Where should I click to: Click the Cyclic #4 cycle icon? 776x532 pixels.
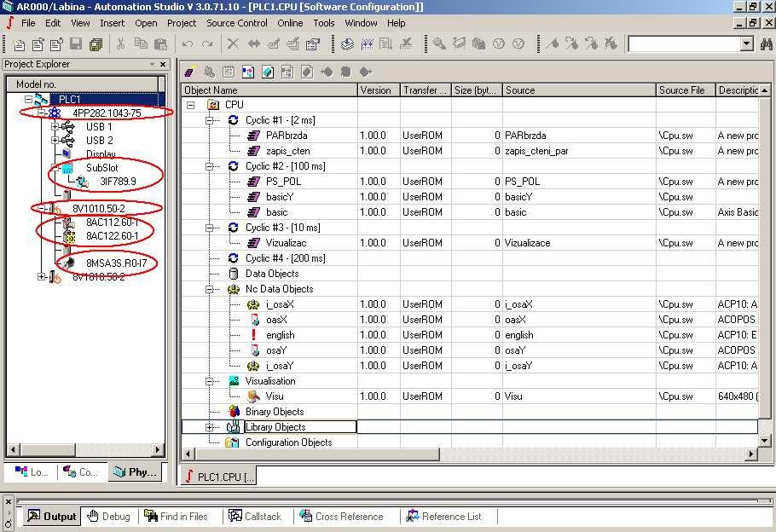233,258
